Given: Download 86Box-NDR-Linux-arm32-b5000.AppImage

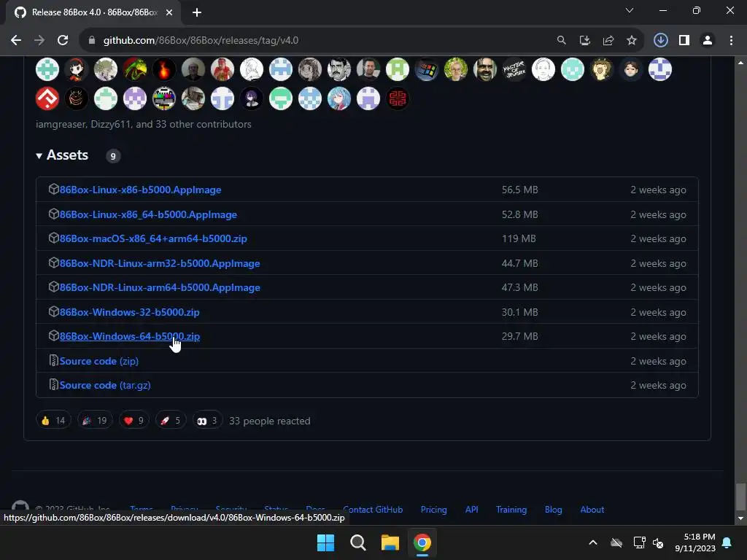Looking at the screenshot, I should click(160, 263).
